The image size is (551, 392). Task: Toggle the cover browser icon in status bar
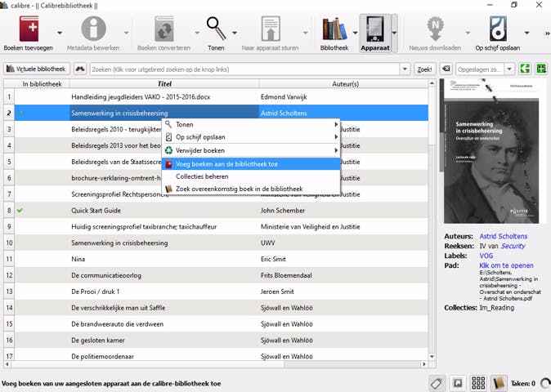[x=458, y=383]
